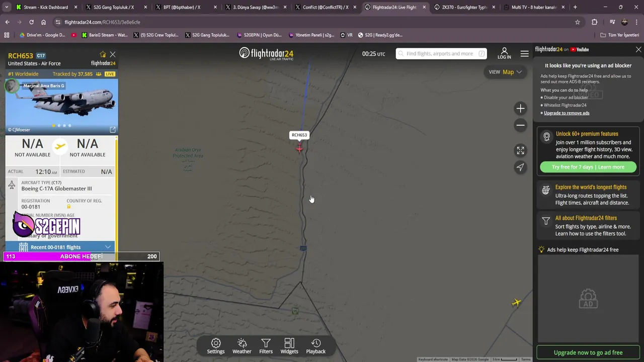The image size is (644, 362).
Task: Open the Filters funnel tool
Action: click(x=266, y=346)
